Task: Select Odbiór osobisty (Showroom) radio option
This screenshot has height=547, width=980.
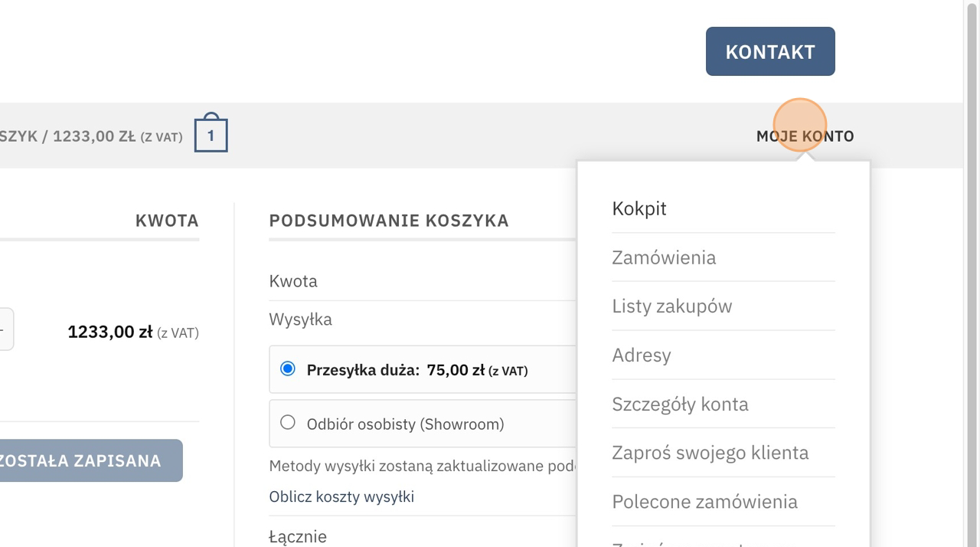Action: (288, 423)
